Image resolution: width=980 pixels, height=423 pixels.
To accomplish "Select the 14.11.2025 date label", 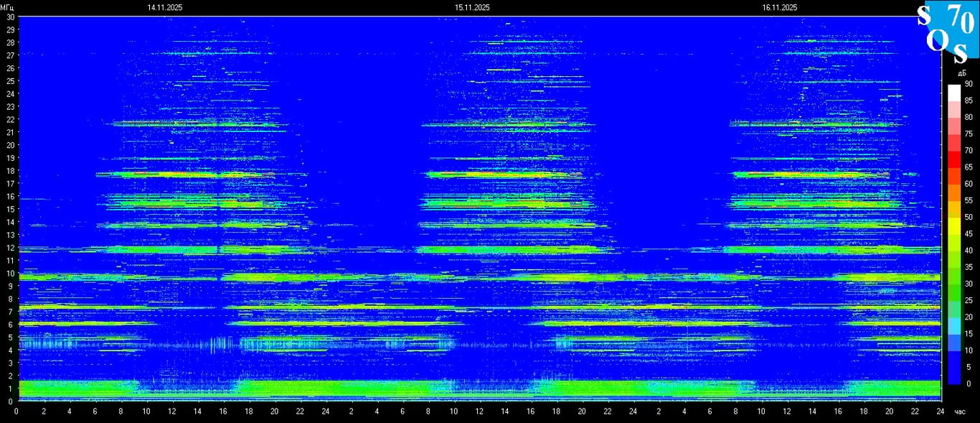I will coord(164,7).
